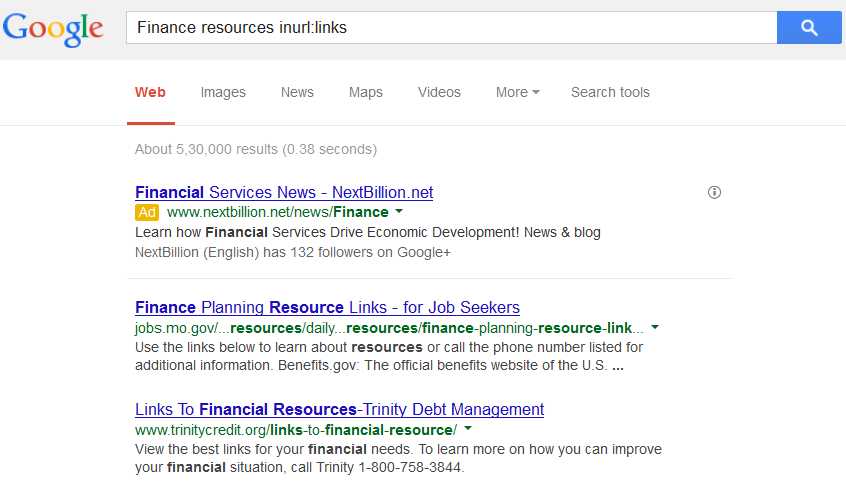This screenshot has width=846, height=481.
Task: Click the ad info circle icon
Action: [x=714, y=192]
